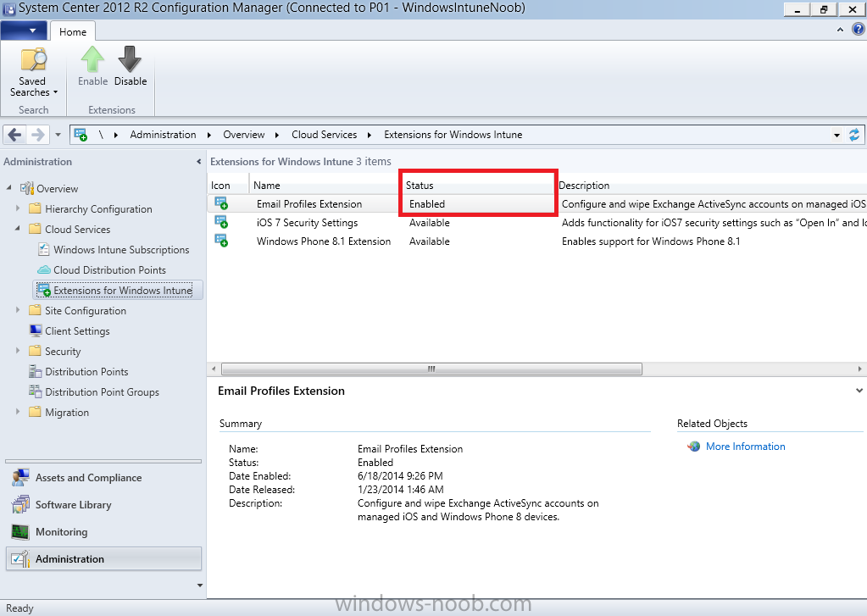The image size is (867, 616).
Task: Click Overview in the breadcrumb path
Action: coord(244,135)
